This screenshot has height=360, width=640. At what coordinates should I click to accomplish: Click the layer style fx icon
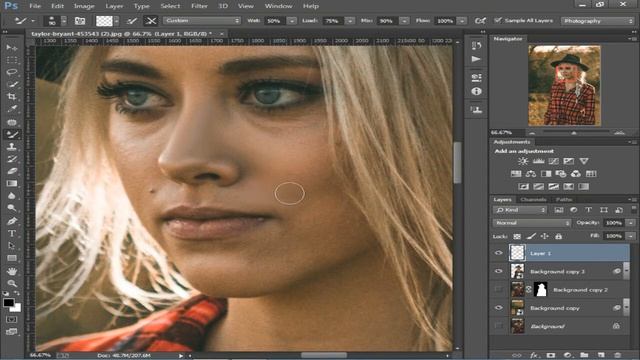pos(534,355)
